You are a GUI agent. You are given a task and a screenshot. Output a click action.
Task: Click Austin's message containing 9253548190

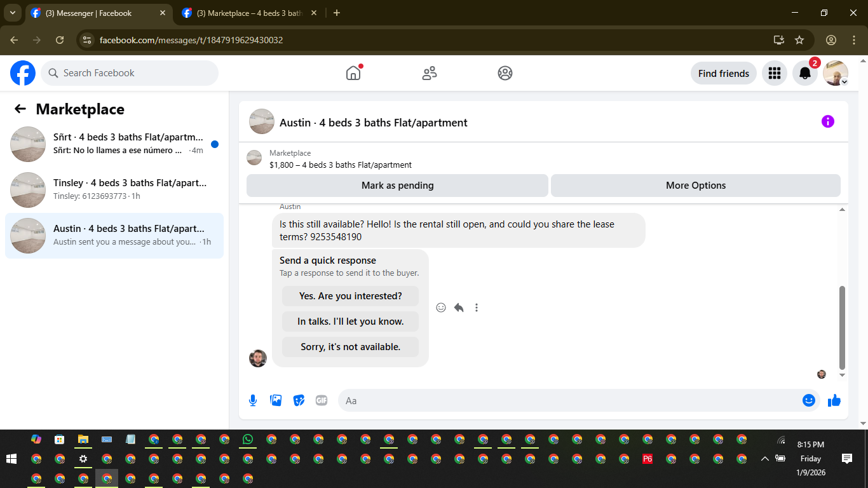pyautogui.click(x=458, y=230)
